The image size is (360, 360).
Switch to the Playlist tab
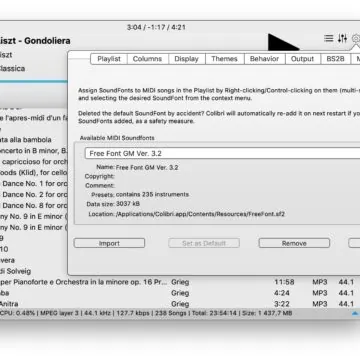pos(109,59)
